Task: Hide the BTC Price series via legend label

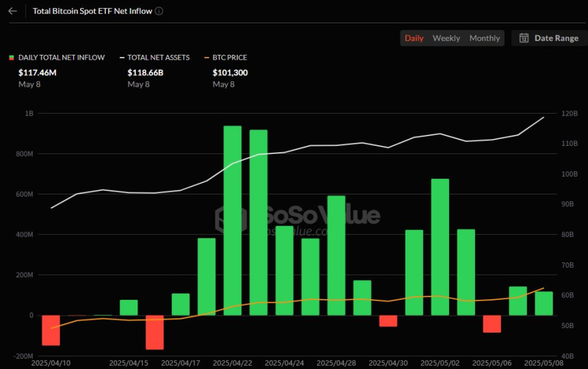Action: coord(230,58)
